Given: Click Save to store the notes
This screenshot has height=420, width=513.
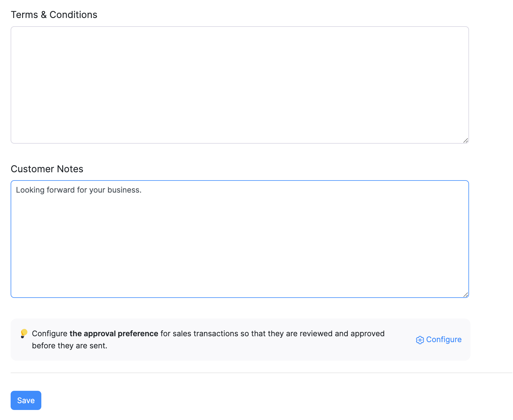Looking at the screenshot, I should (26, 400).
